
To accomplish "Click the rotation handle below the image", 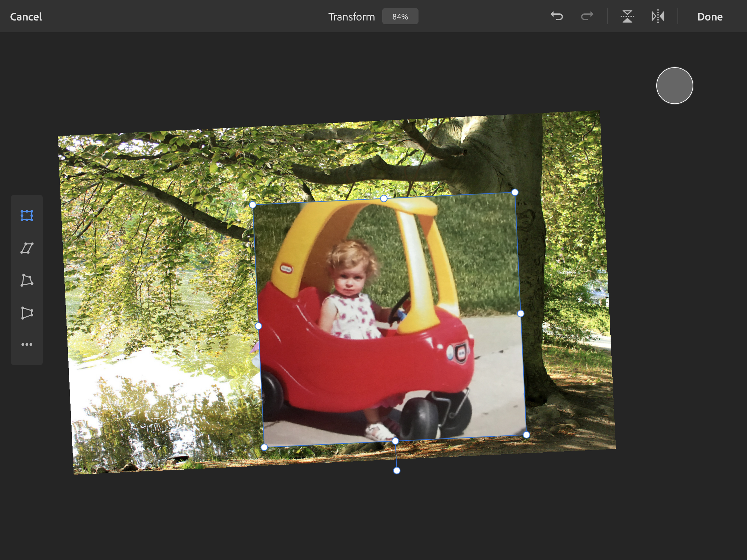I will pos(397,471).
